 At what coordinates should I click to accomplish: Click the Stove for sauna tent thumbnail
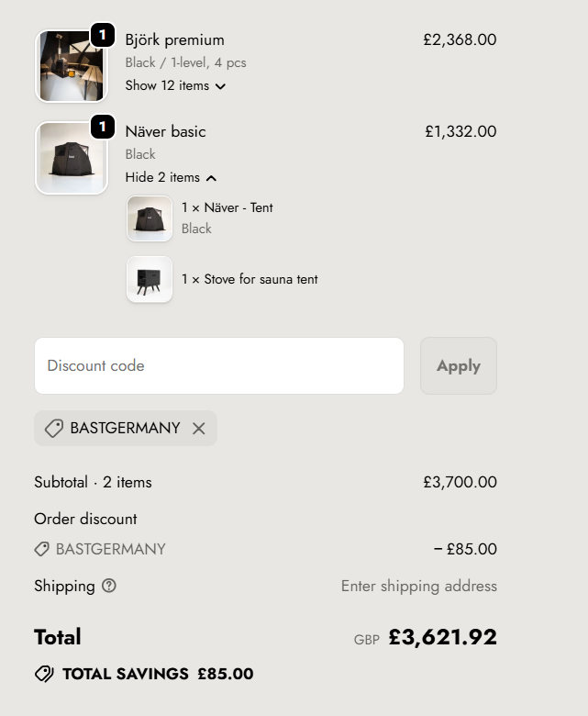coord(149,279)
